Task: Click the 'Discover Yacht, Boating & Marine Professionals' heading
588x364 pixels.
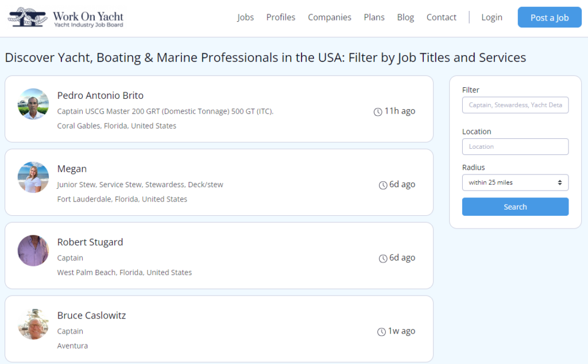Action: 265,58
